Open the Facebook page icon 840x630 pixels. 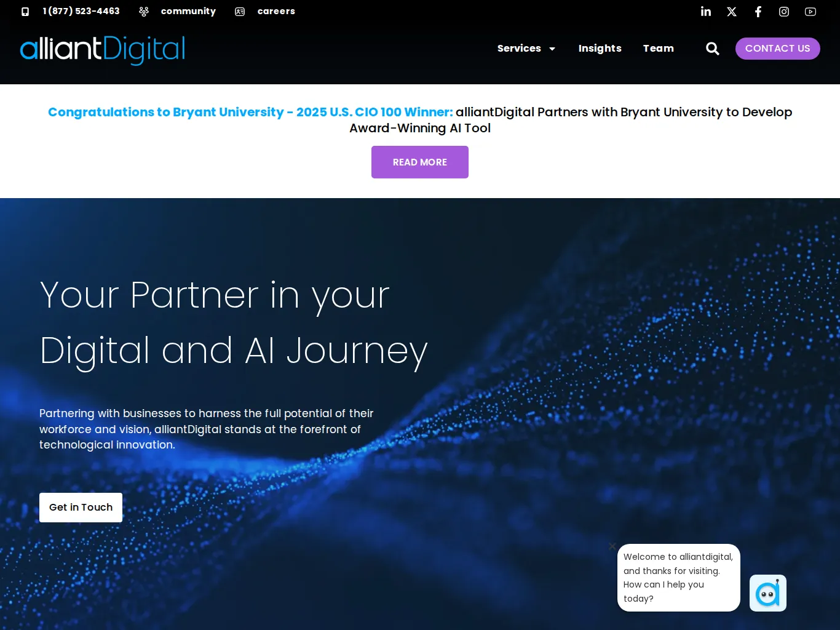tap(758, 11)
